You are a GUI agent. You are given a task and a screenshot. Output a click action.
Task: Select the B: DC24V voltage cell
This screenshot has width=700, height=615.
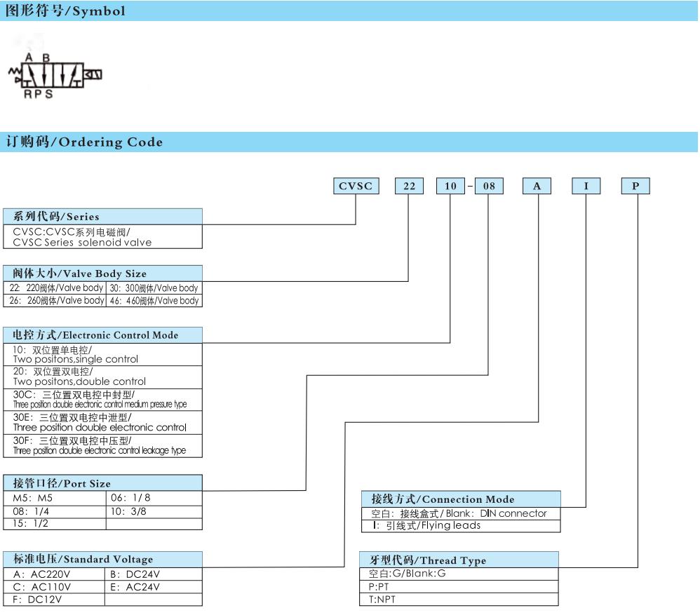coord(154,574)
